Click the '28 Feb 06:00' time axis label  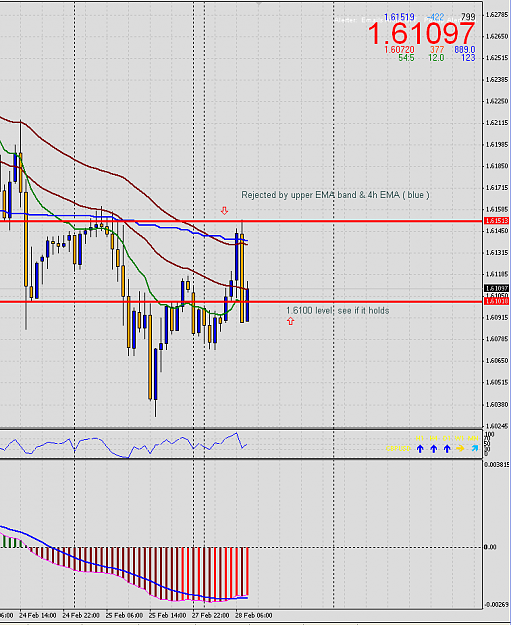tap(254, 615)
